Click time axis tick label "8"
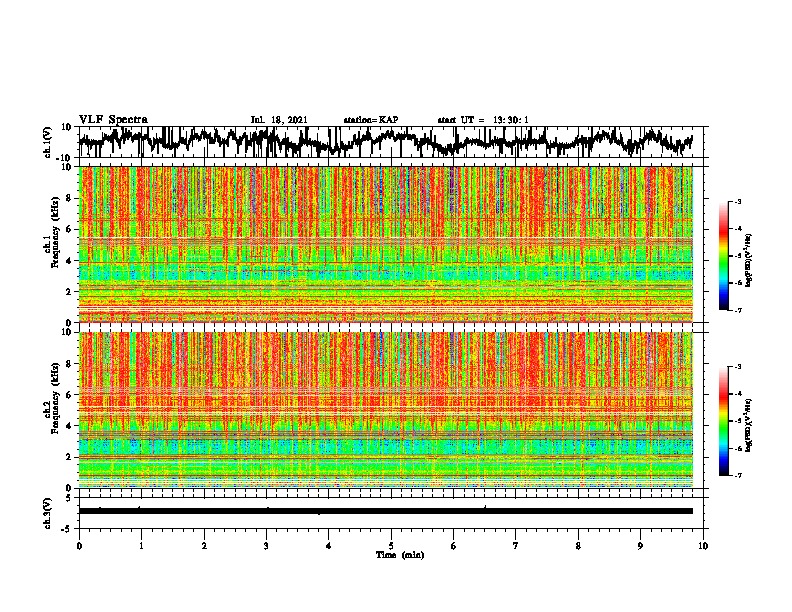 coord(578,546)
